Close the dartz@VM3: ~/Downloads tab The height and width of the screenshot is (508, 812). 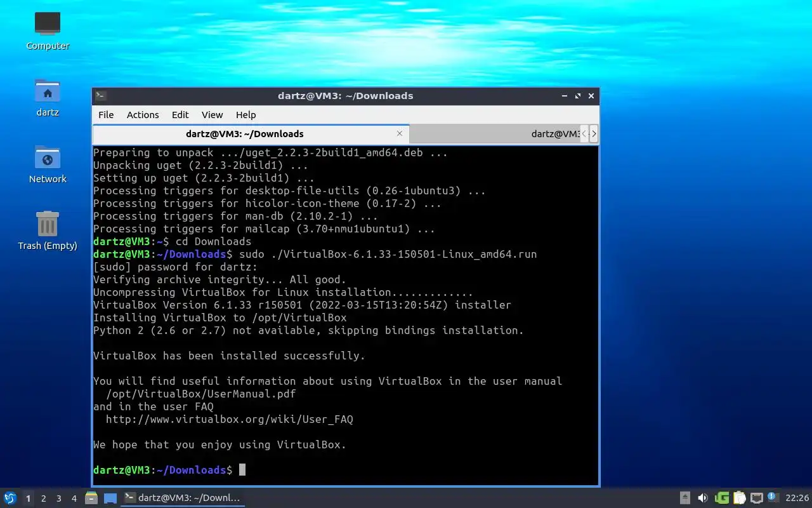(x=400, y=133)
